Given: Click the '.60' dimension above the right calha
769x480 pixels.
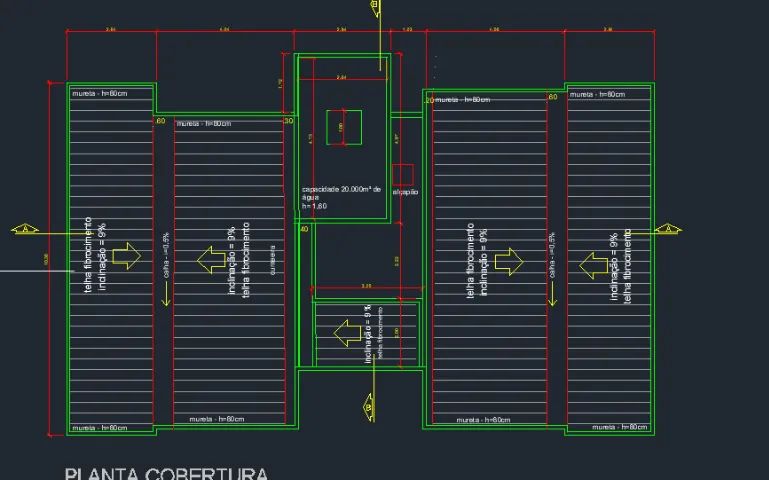Looking at the screenshot, I should tap(552, 97).
